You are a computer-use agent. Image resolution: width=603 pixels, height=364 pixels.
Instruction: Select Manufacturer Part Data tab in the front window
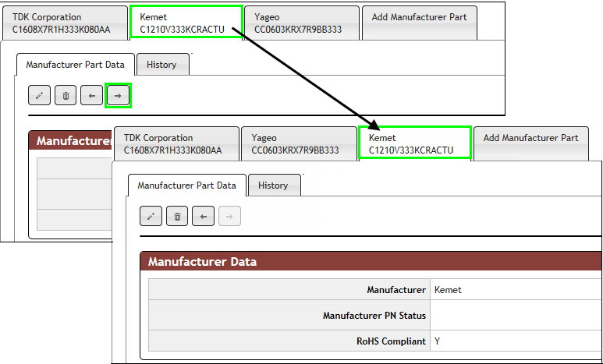187,186
